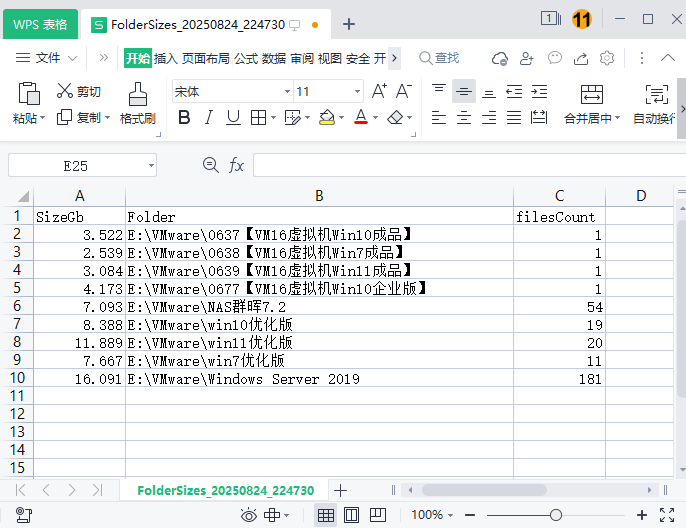Open the 插入 (Insert) ribbon tab
This screenshot has height=528, width=686.
click(165, 58)
